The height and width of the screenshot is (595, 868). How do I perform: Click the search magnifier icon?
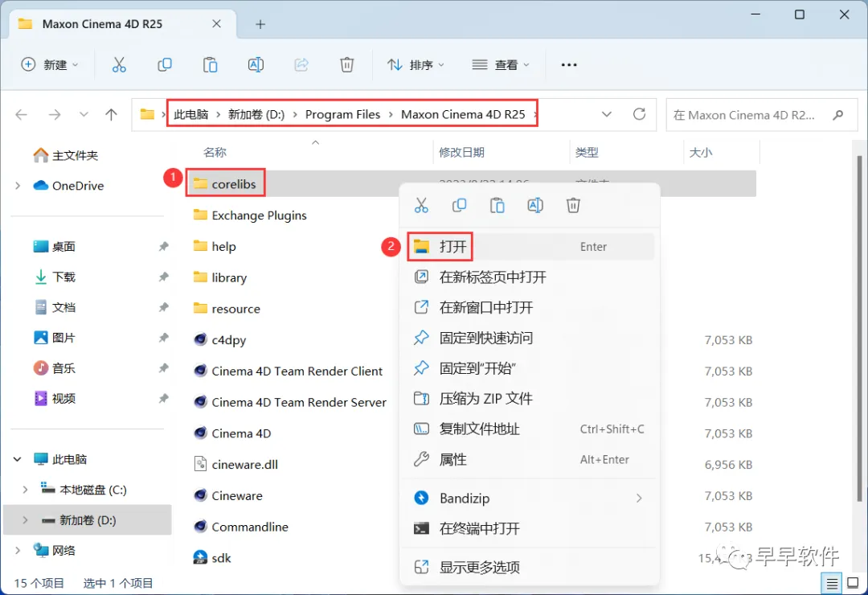coord(838,115)
